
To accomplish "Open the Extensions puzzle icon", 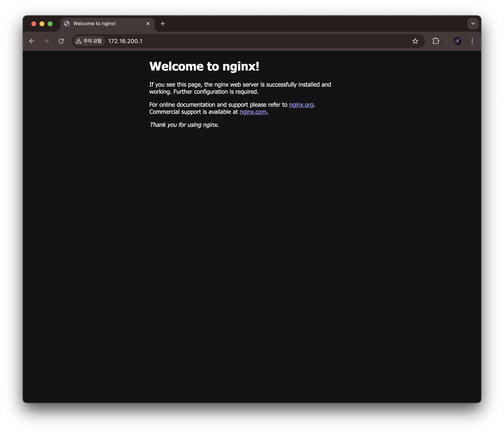I will (x=436, y=41).
